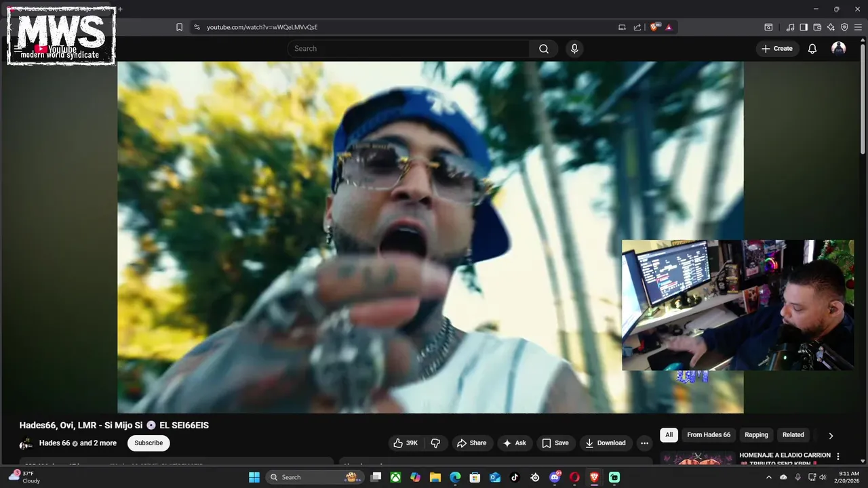Click the browser tab titled Hades66, Ovi, LMR
This screenshot has width=868, height=488.
(x=58, y=9)
